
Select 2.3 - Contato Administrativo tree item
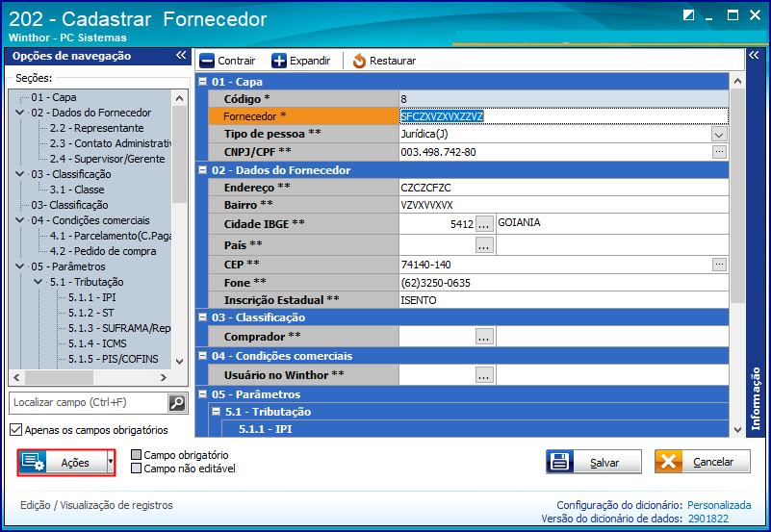(x=110, y=143)
